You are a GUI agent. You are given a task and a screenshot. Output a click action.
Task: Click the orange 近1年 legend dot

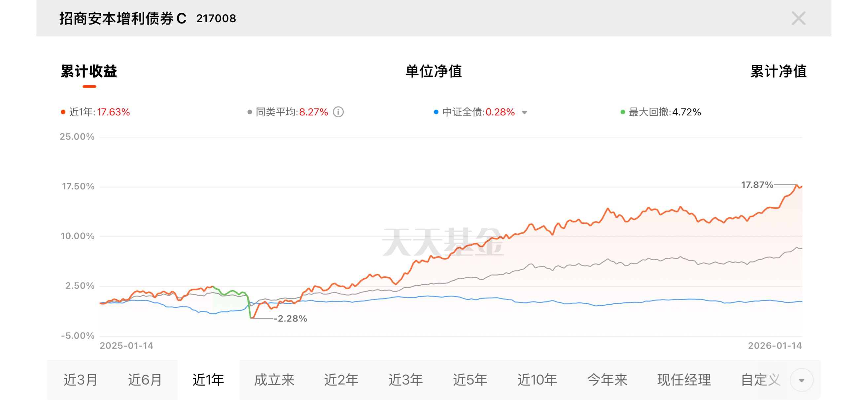point(63,112)
